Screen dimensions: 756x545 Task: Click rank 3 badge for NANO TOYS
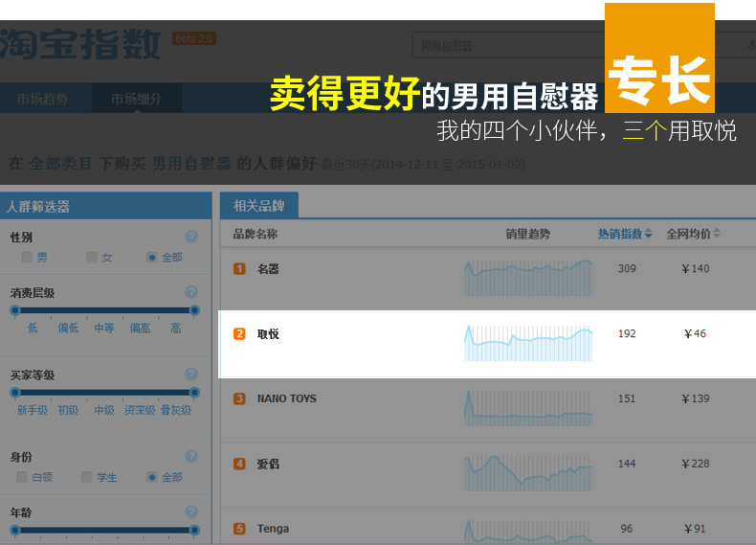(239, 398)
